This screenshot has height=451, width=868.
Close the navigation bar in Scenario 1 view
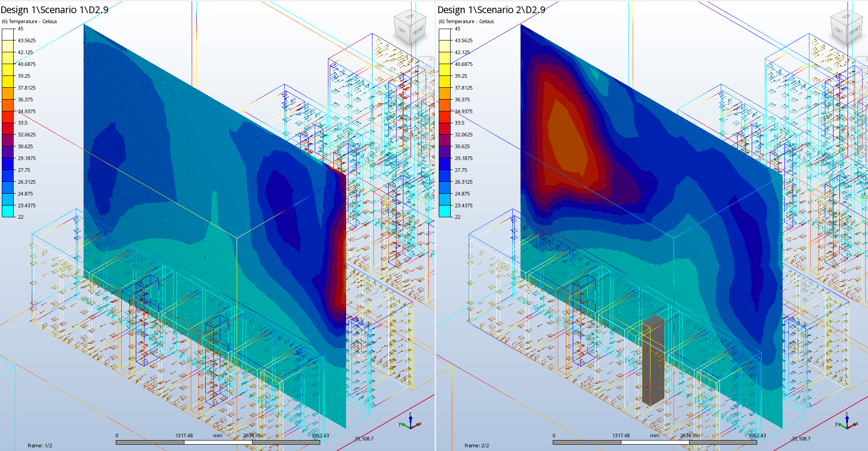click(x=431, y=59)
